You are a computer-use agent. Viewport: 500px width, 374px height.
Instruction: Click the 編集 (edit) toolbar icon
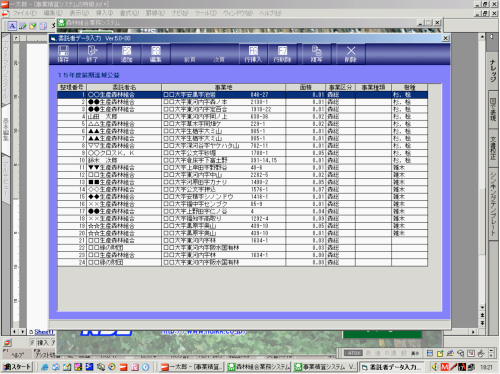pos(156,54)
